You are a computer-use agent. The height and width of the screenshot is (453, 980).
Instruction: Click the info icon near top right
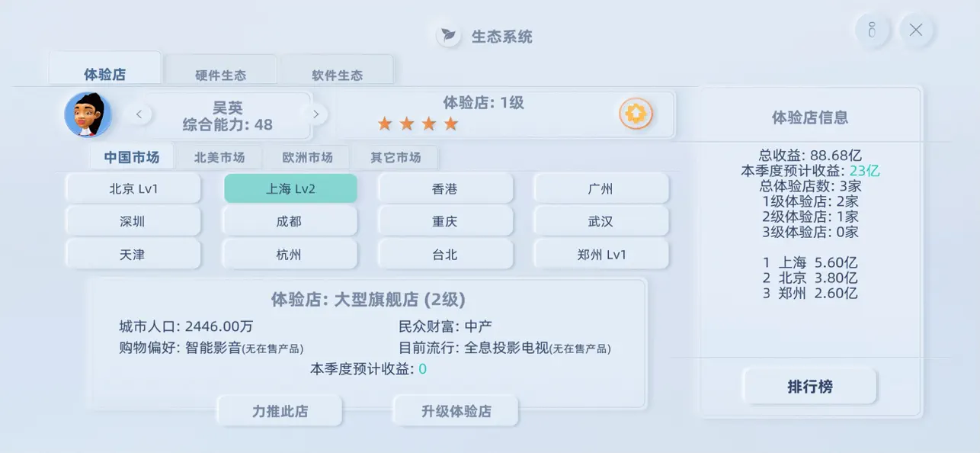tap(872, 30)
